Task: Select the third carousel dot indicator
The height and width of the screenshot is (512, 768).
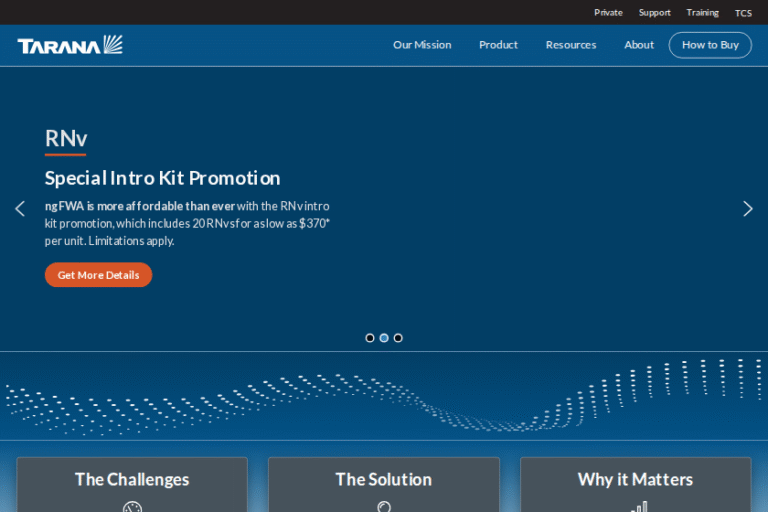Action: (398, 338)
